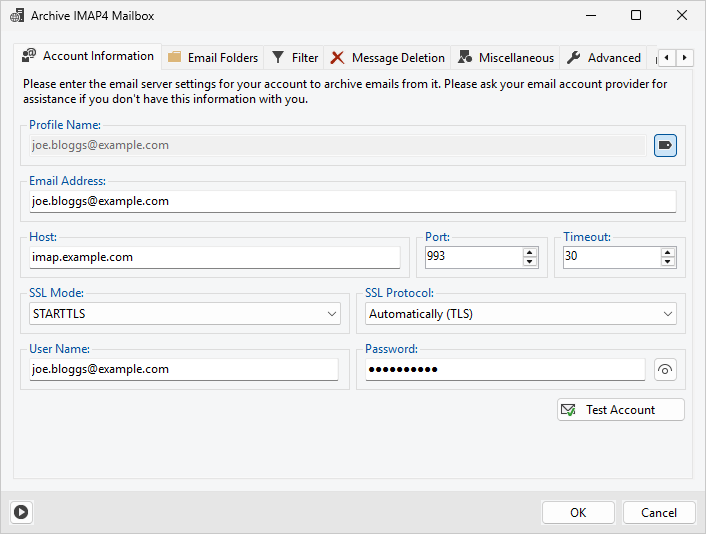Confirm settings with OK button
Viewport: 706px width, 534px height.
[578, 512]
